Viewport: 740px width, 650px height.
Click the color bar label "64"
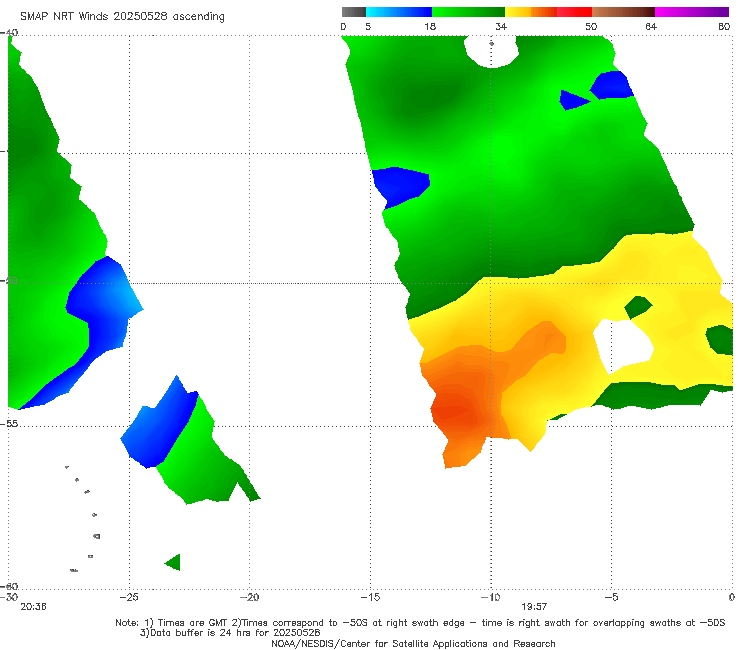pyautogui.click(x=651, y=26)
